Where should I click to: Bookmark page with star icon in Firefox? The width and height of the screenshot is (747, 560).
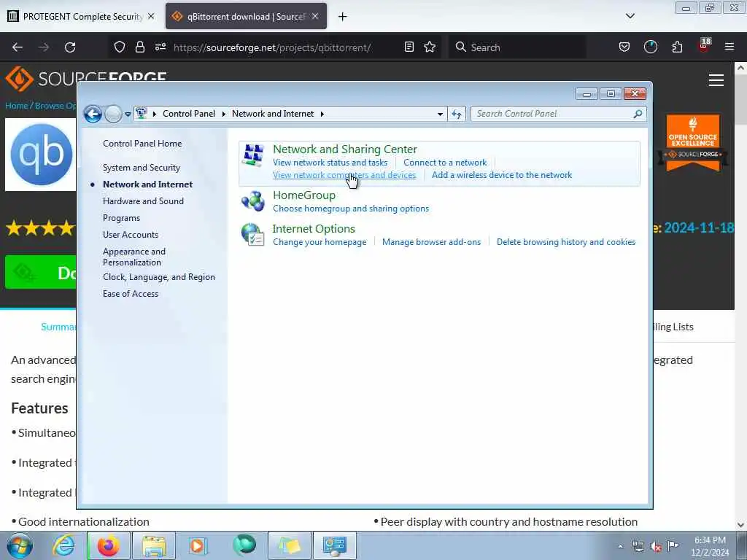pos(430,47)
